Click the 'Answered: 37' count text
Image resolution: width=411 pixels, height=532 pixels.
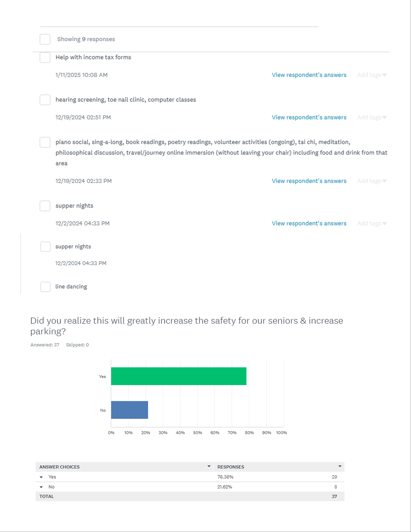click(x=45, y=345)
